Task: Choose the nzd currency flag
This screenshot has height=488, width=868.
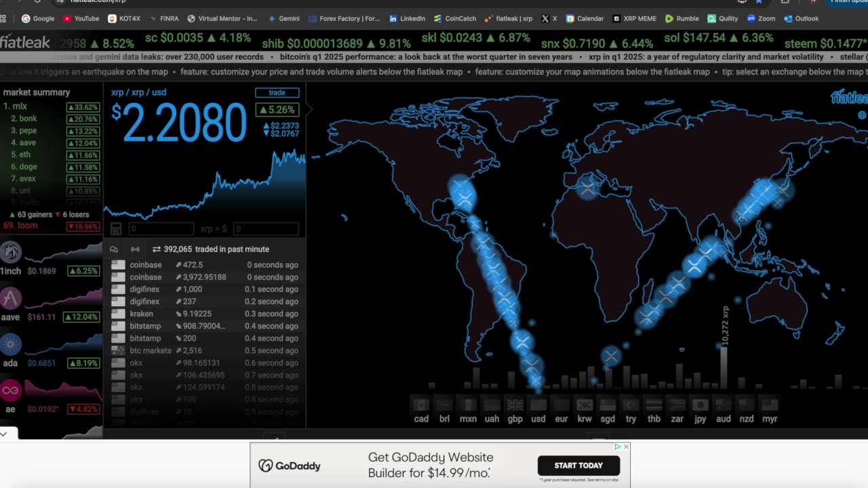Action: tap(747, 405)
